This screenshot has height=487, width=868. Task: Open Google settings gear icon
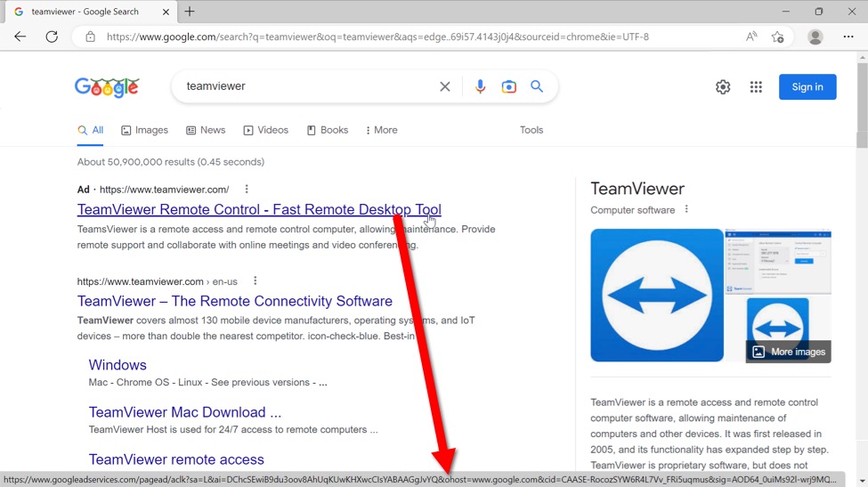(723, 86)
